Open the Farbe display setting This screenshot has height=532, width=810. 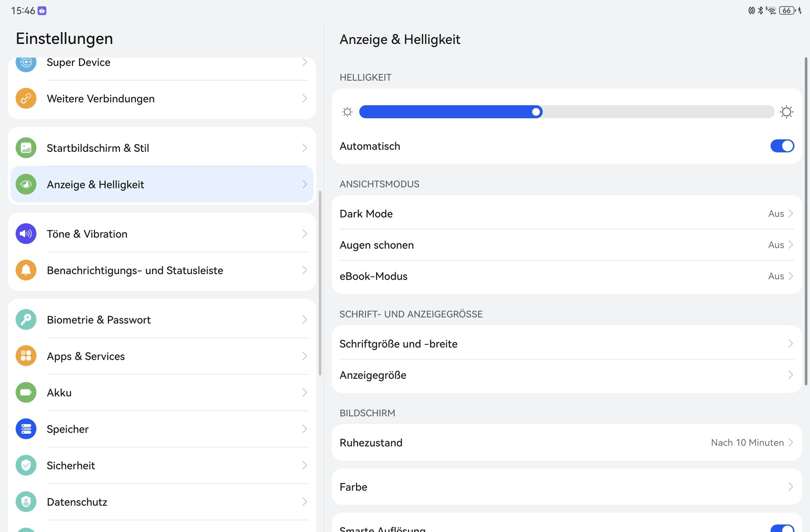point(566,487)
